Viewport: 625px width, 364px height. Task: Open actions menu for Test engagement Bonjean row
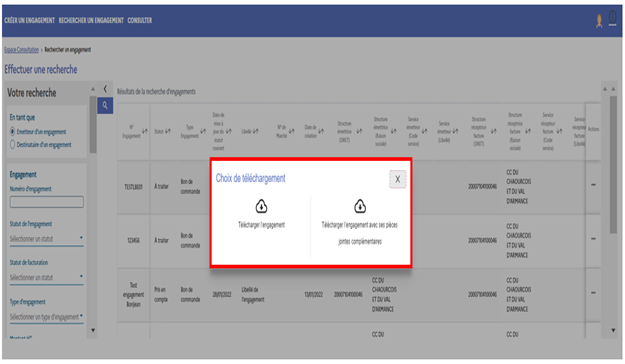pos(593,293)
